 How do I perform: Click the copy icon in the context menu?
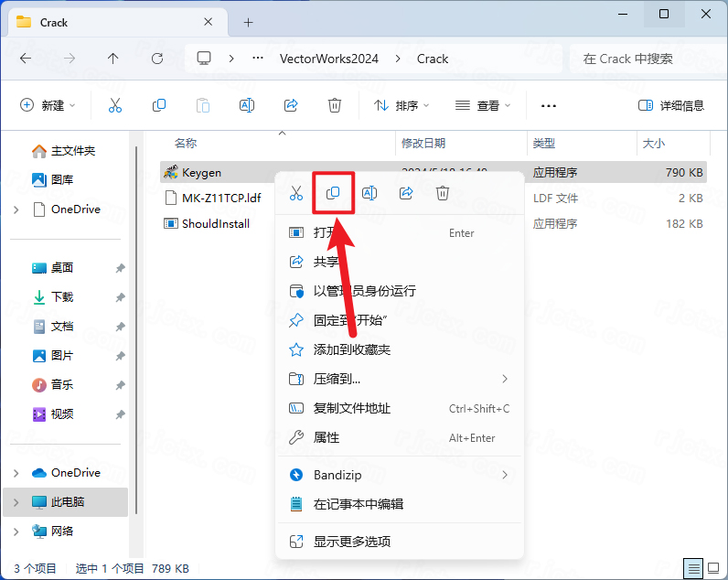pyautogui.click(x=333, y=193)
